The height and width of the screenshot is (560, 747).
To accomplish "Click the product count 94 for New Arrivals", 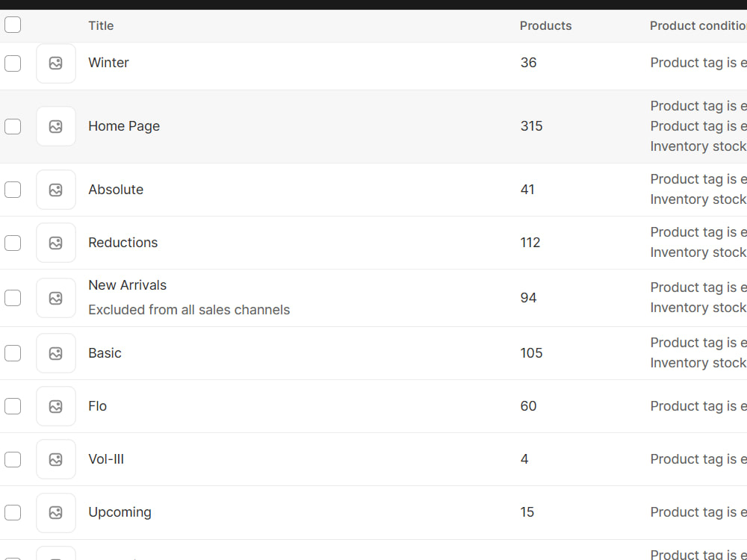I will [x=528, y=298].
